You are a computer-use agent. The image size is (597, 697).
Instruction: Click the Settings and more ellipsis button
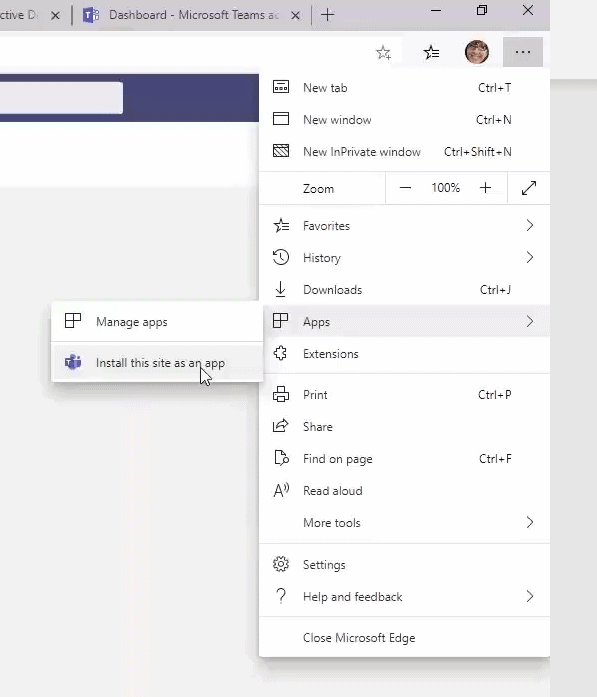click(x=523, y=52)
